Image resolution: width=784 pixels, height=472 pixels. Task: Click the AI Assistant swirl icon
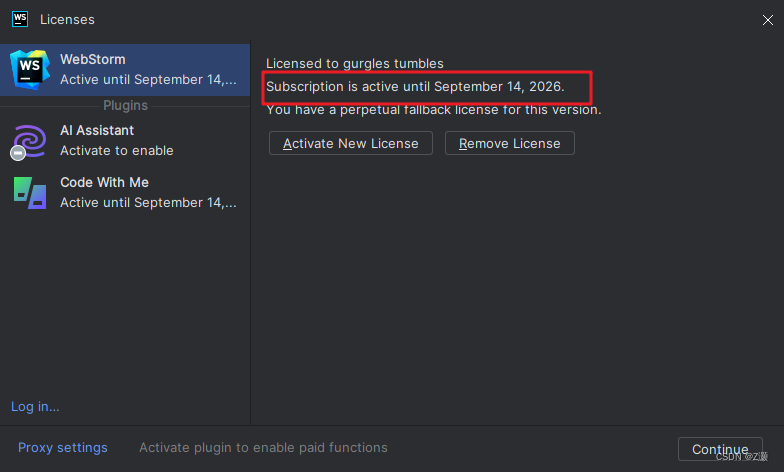coord(30,140)
